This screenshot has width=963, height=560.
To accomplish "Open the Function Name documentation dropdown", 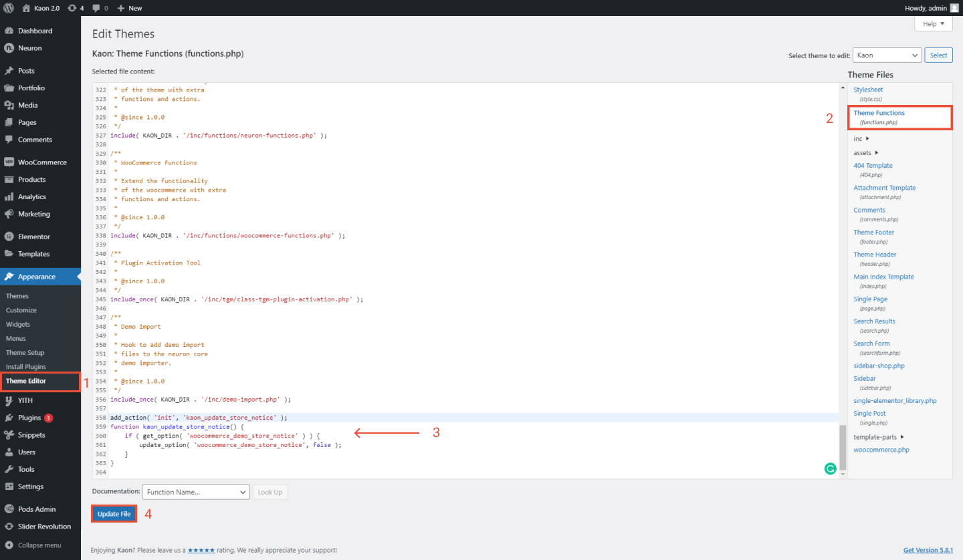I will [x=196, y=492].
